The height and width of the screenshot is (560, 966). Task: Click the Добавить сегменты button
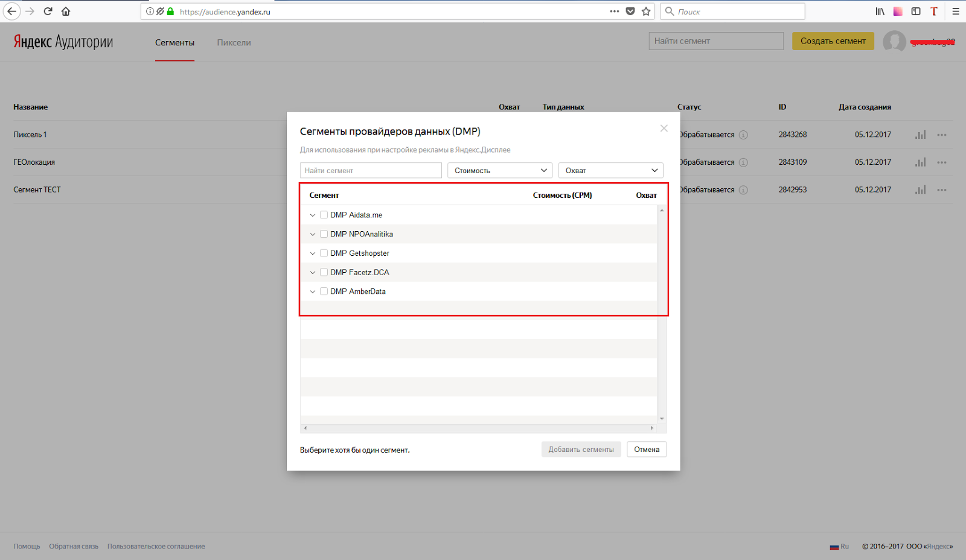coord(581,450)
